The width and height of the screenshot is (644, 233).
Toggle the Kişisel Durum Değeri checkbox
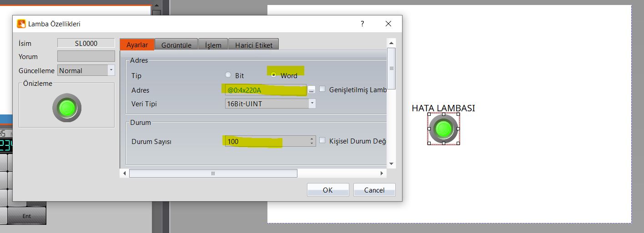coord(322,141)
